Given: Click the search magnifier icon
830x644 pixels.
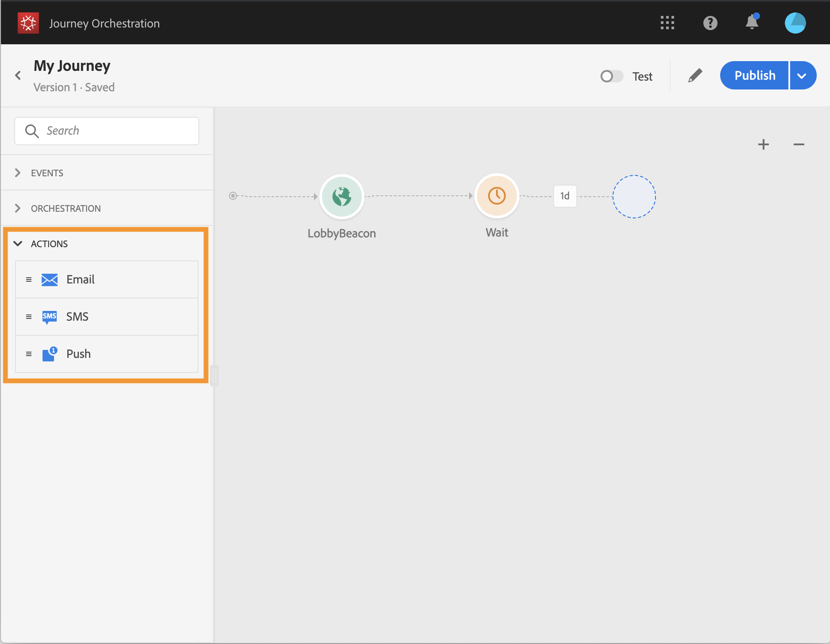Looking at the screenshot, I should [x=32, y=131].
